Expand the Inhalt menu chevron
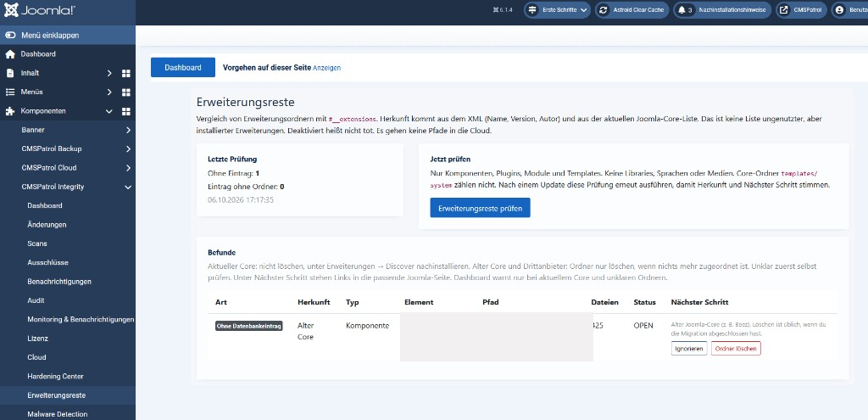This screenshot has height=420, width=868. [109, 73]
